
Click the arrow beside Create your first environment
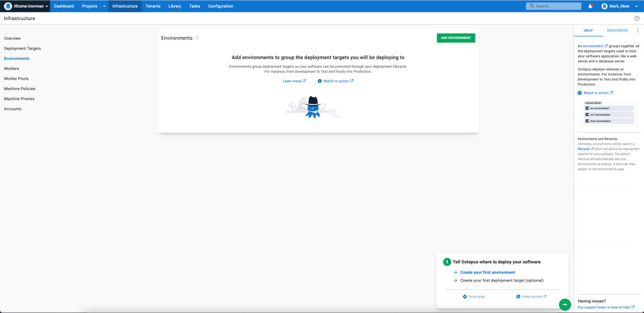click(455, 272)
